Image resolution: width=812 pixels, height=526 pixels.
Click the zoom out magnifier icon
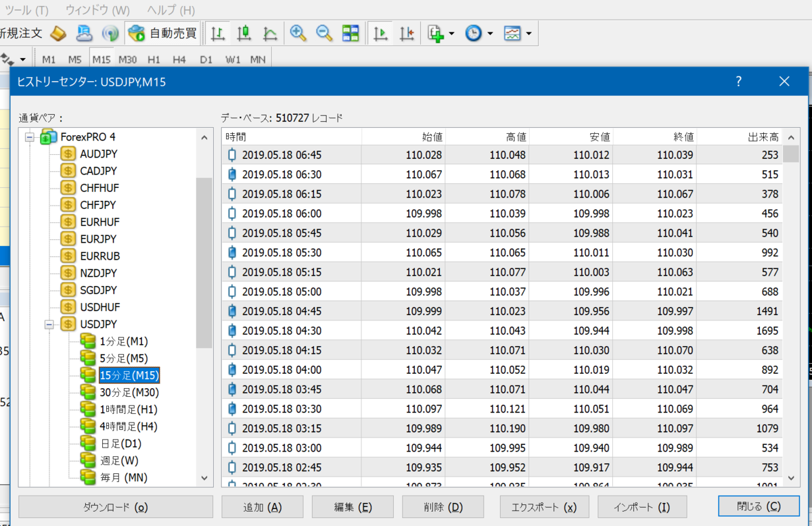(324, 33)
